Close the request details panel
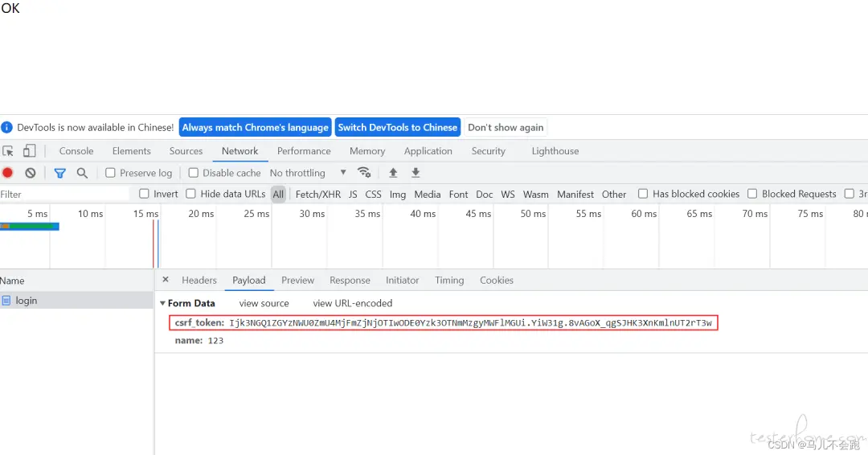868x455 pixels. [x=166, y=280]
